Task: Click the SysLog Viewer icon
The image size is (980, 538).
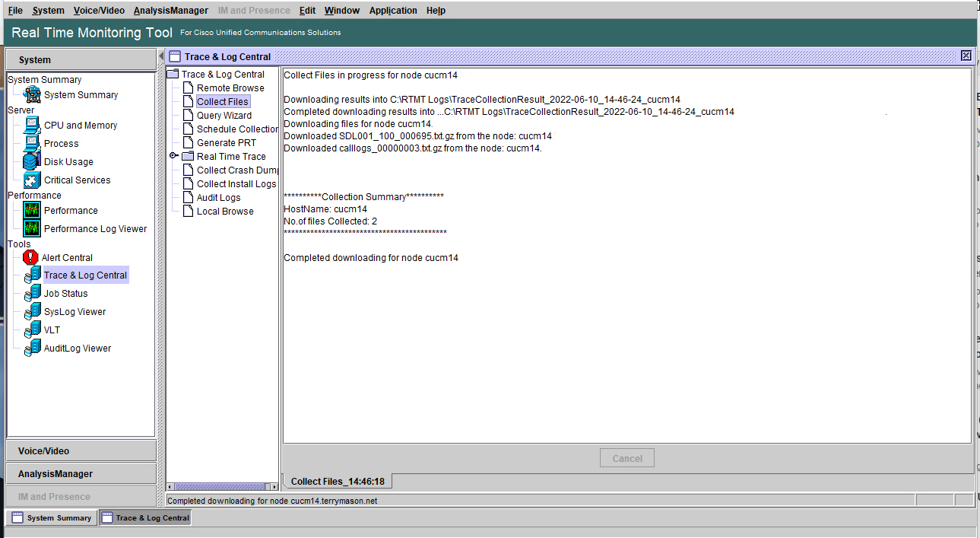Action: pos(32,312)
